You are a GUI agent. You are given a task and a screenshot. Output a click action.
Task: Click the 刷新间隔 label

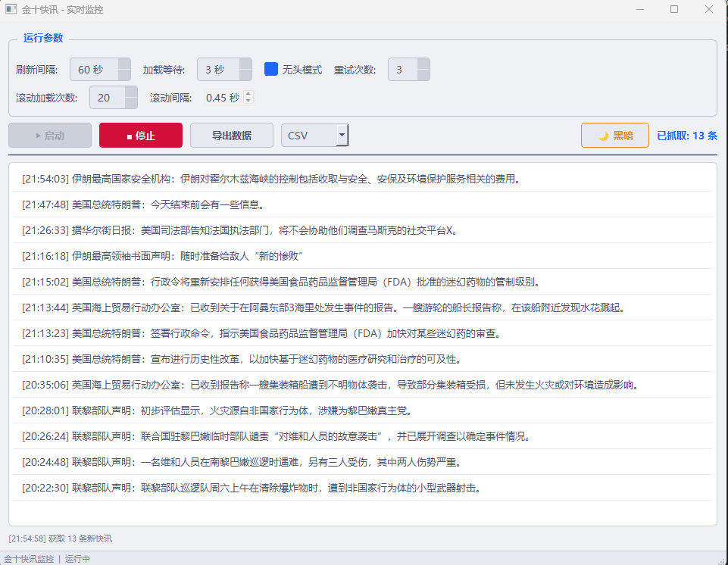[36, 70]
